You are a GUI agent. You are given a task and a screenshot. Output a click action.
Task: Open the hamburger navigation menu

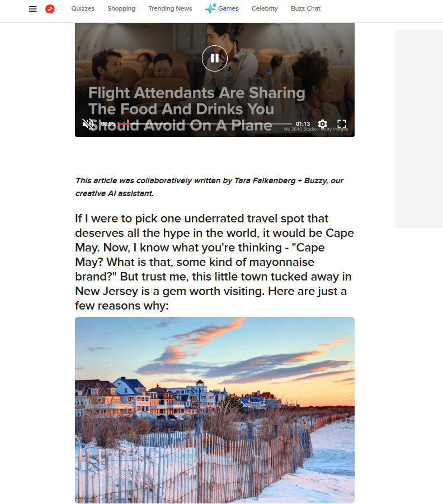pos(32,9)
